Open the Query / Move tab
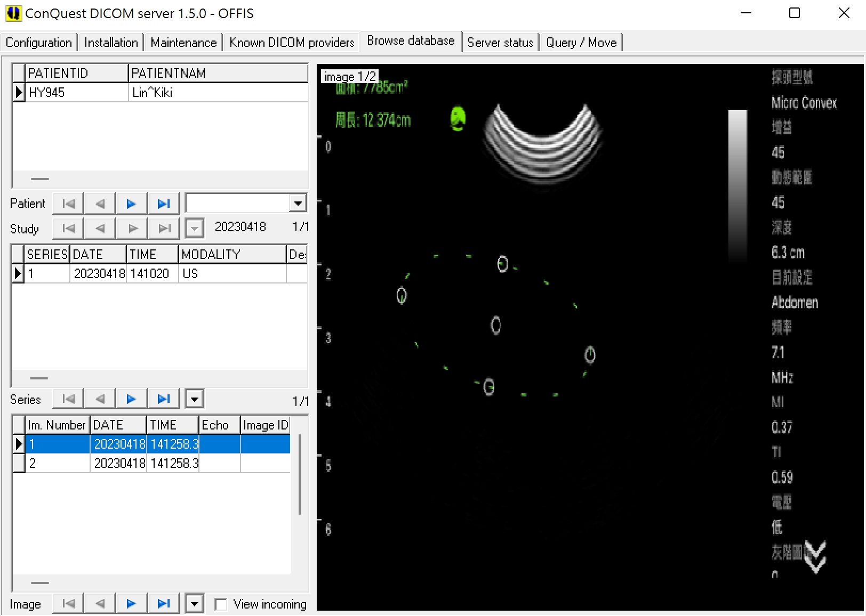 point(581,42)
